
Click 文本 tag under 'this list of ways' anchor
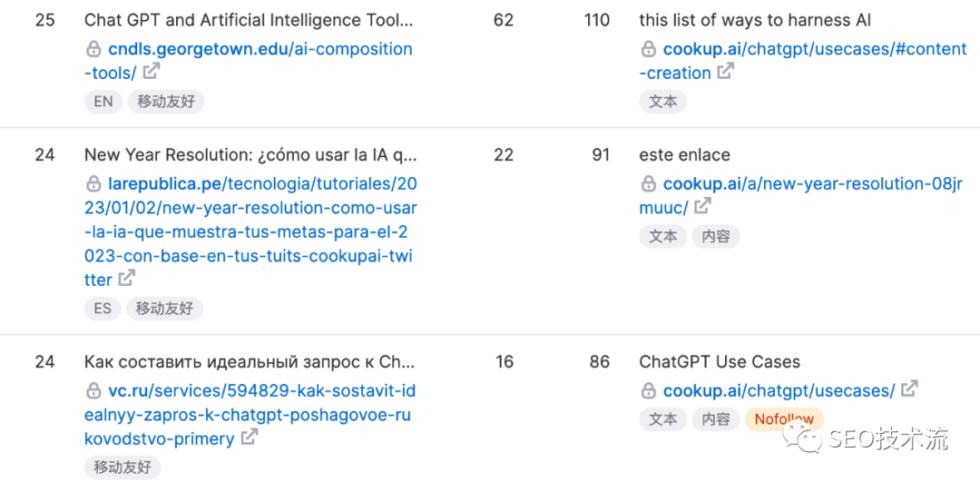point(663,102)
